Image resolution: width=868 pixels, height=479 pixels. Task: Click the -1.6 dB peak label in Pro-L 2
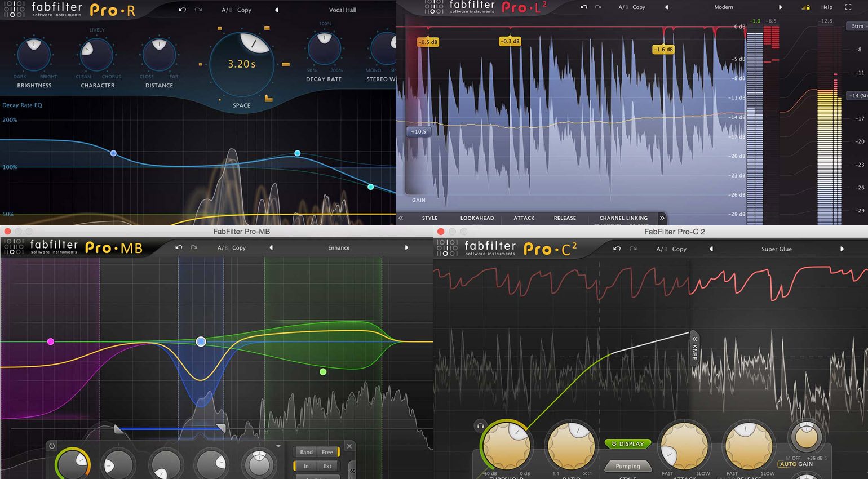click(663, 49)
